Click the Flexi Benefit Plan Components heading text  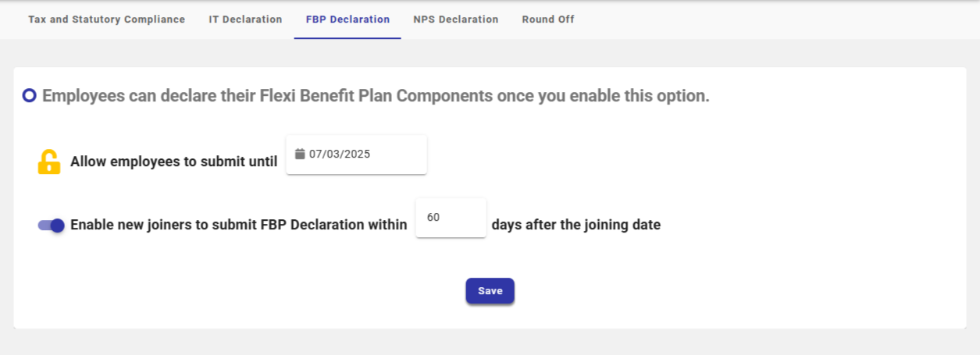[375, 97]
